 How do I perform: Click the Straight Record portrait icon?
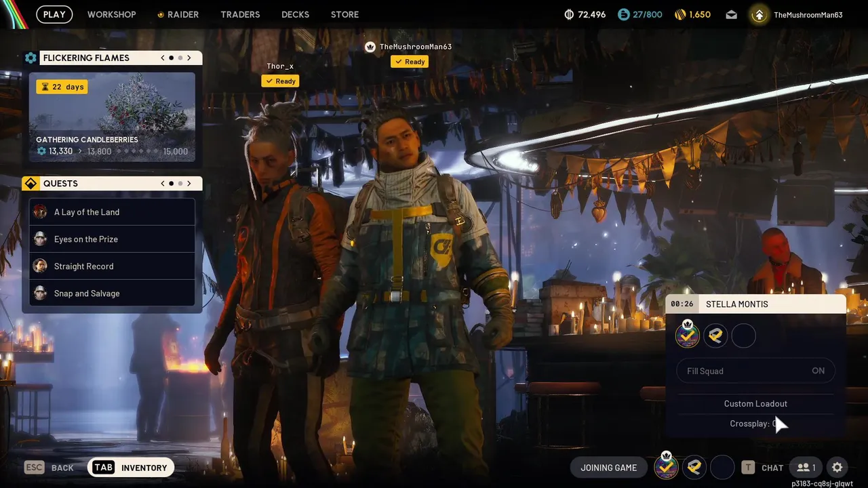41,266
